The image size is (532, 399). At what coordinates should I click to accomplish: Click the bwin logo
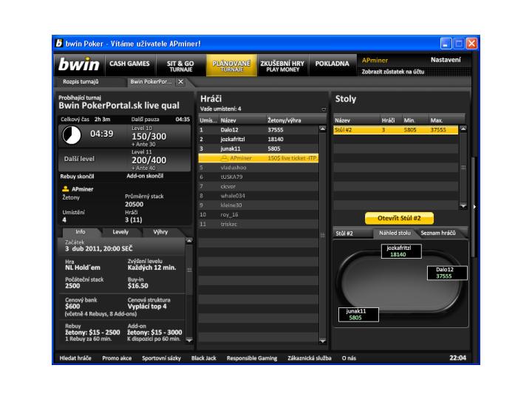[x=79, y=64]
